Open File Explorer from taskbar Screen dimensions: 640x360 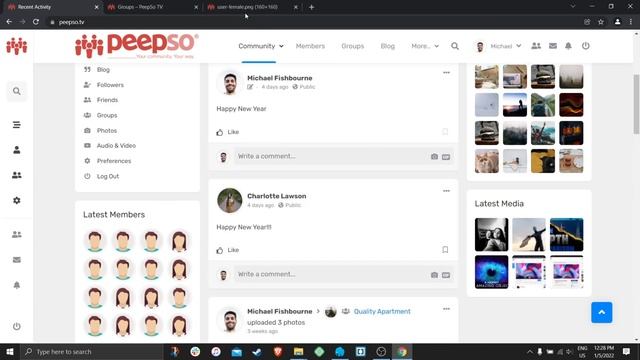coord(298,351)
